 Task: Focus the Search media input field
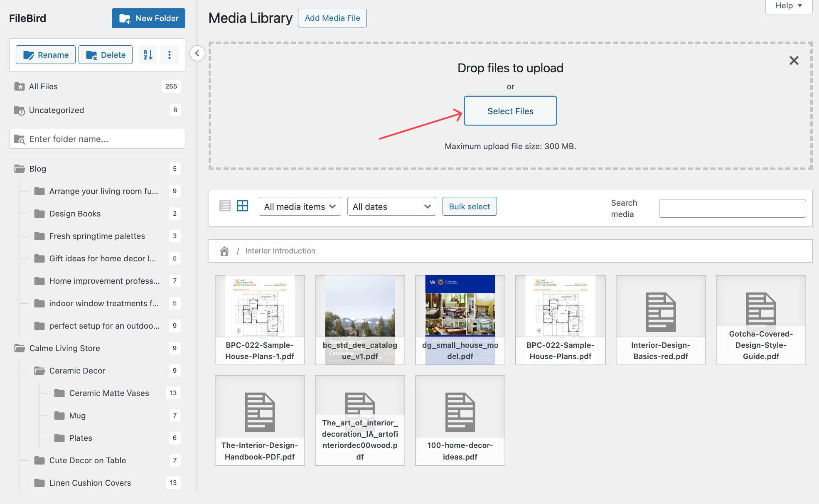tap(732, 208)
